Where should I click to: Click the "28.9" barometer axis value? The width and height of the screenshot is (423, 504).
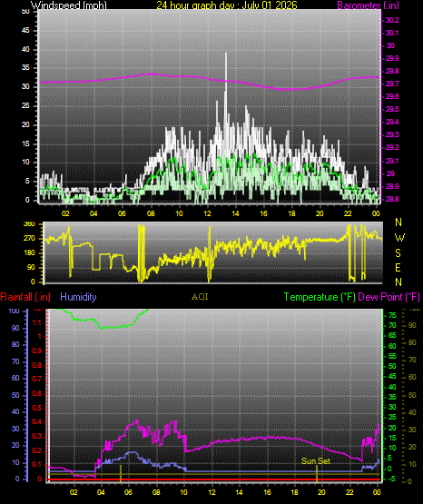tap(392, 186)
